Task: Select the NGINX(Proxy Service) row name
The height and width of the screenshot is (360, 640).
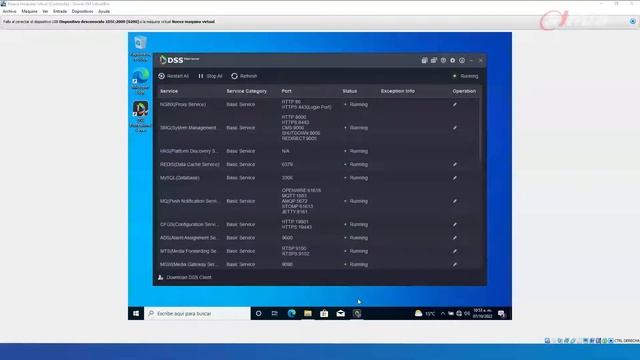Action: point(183,104)
